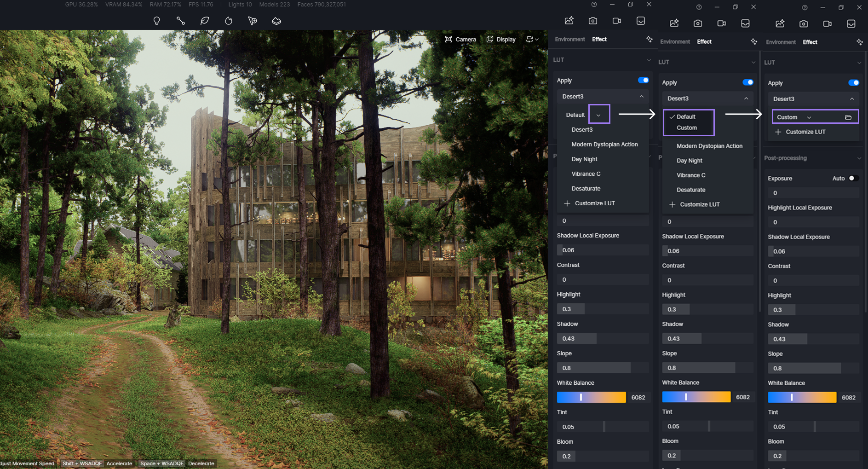Open the chevron next to Custom in the right panel
Image resolution: width=868 pixels, height=469 pixels.
click(809, 117)
